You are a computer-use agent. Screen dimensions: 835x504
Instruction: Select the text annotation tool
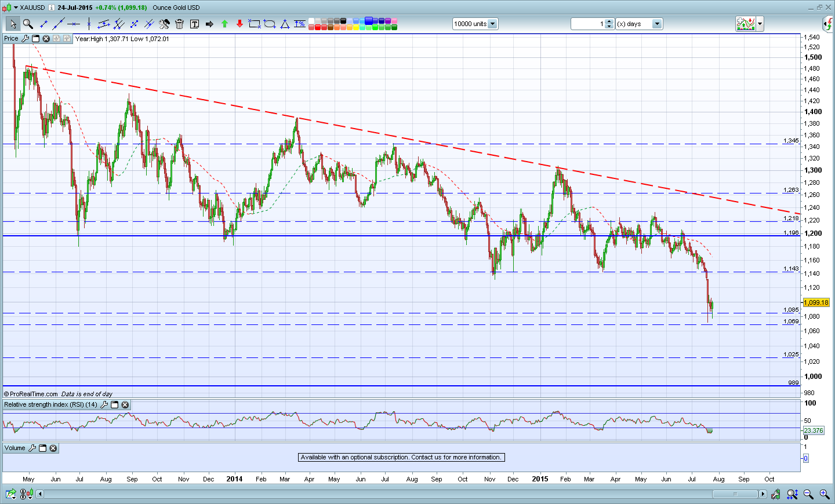[x=194, y=24]
